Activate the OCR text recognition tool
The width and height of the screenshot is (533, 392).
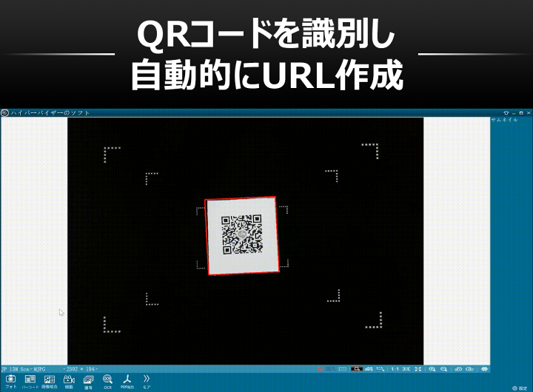click(108, 382)
